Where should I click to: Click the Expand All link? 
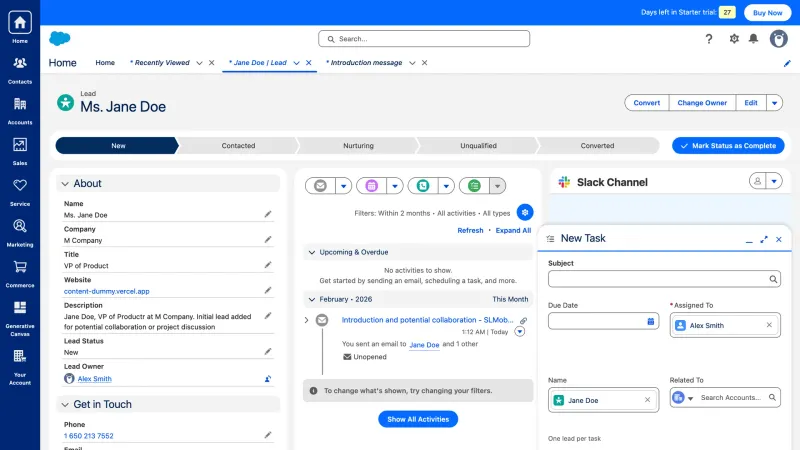pos(513,231)
